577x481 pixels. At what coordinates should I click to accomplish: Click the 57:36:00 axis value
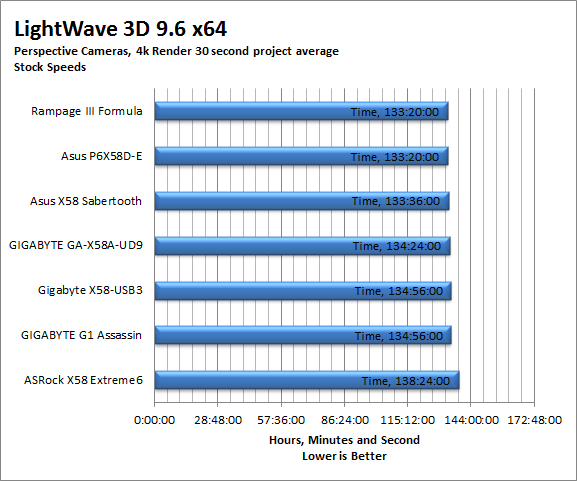(x=281, y=420)
